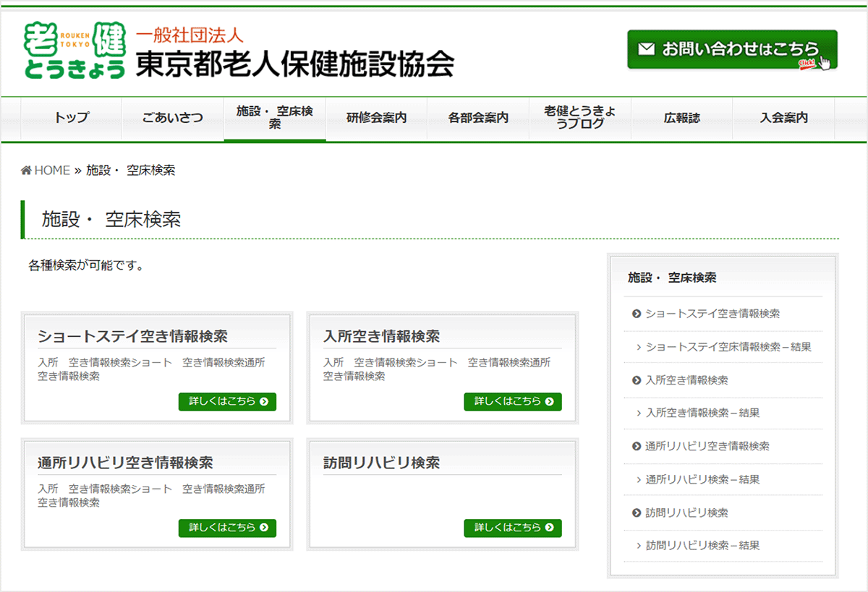868x592 pixels.
Task: Click sidebar link 訪問リハビリ検索－結果
Action: tap(702, 546)
